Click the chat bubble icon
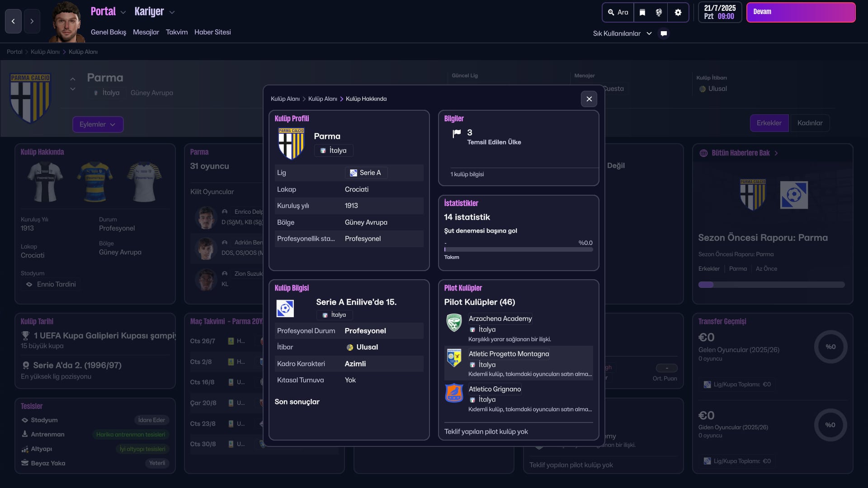Image resolution: width=868 pixels, height=488 pixels. coord(664,33)
